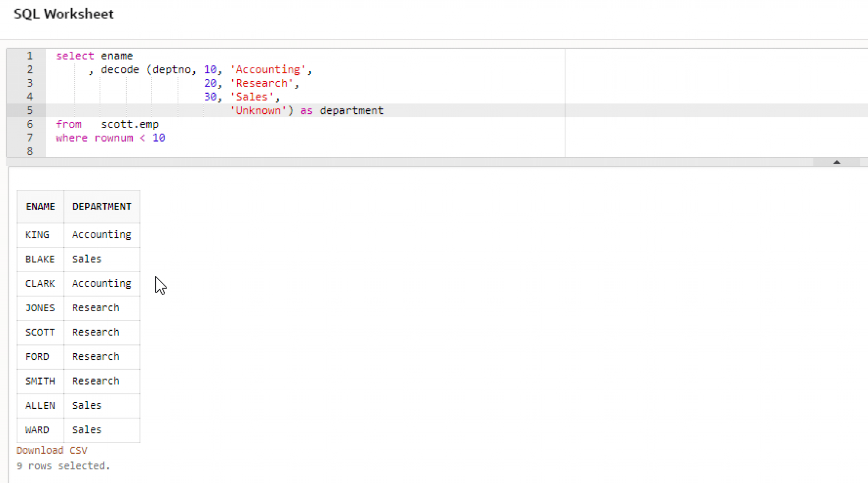Click on scott.emp table name

[130, 124]
